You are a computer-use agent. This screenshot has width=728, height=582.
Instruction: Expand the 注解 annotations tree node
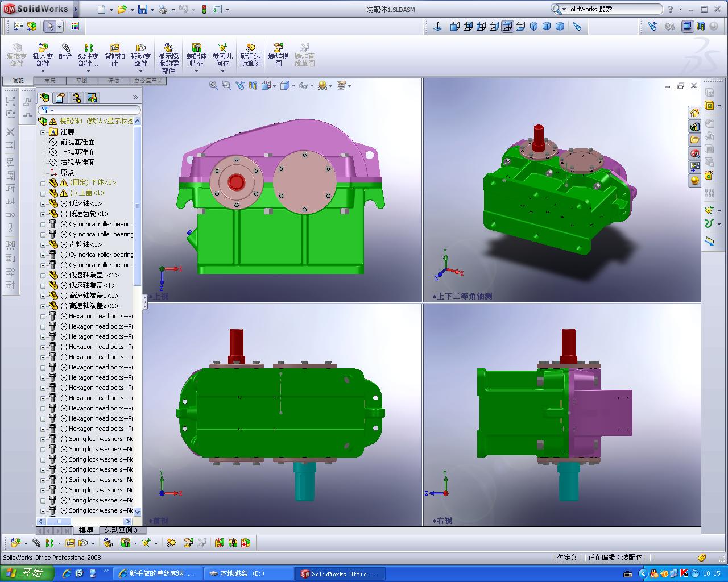[x=43, y=132]
